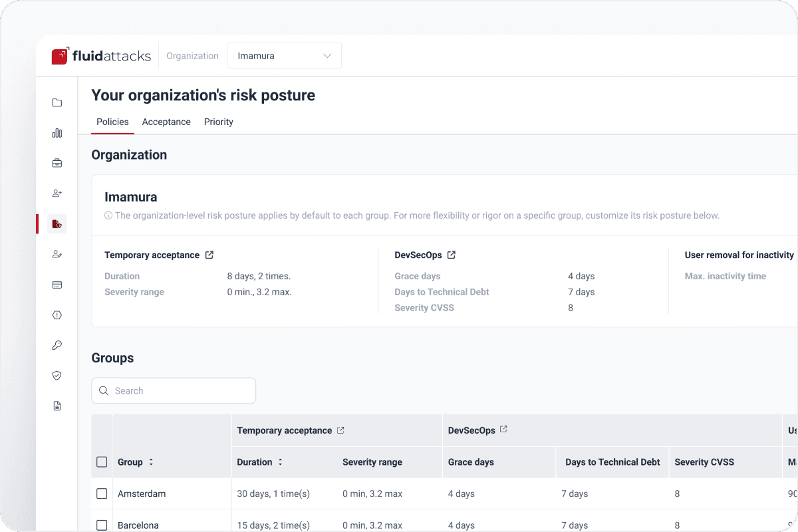Click Max. inactivity time label
This screenshot has height=532, width=798.
pos(726,276)
